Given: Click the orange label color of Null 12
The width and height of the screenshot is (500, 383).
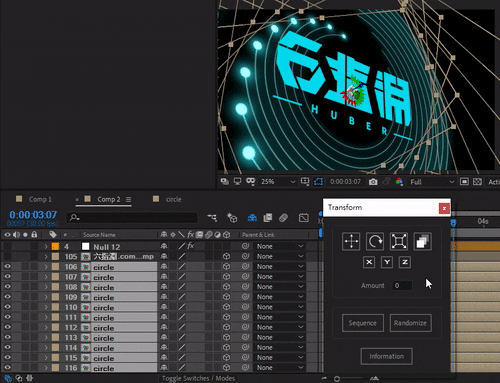Looking at the screenshot, I should point(55,247).
